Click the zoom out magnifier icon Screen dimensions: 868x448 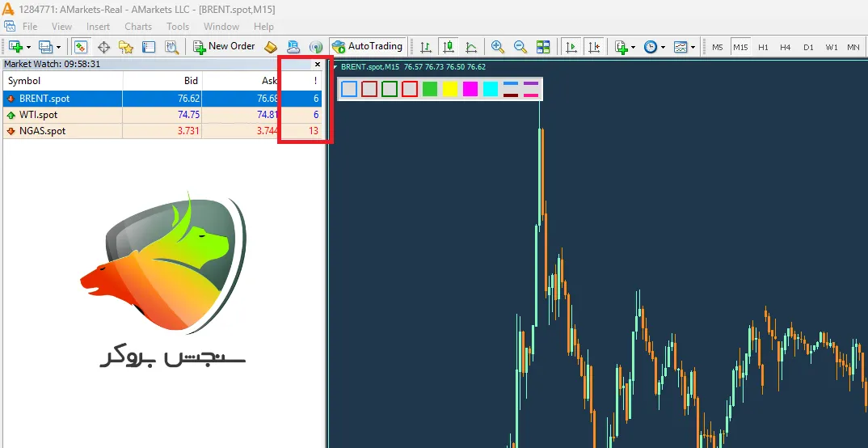point(520,47)
